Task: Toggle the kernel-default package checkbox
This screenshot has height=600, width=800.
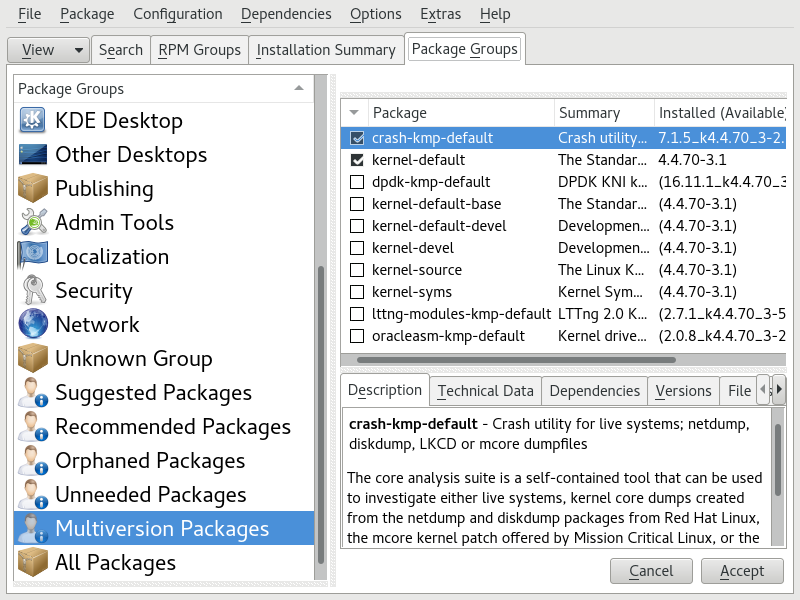Action: pyautogui.click(x=357, y=160)
